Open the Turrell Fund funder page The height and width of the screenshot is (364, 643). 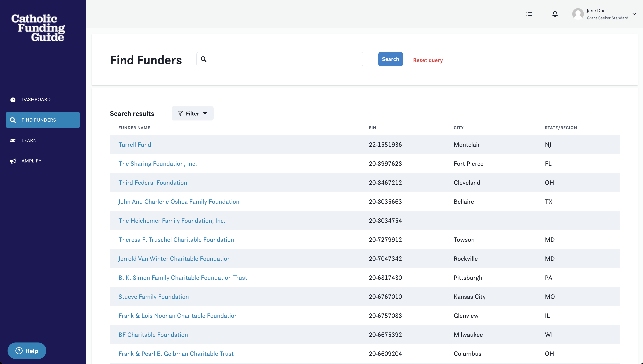click(x=135, y=145)
